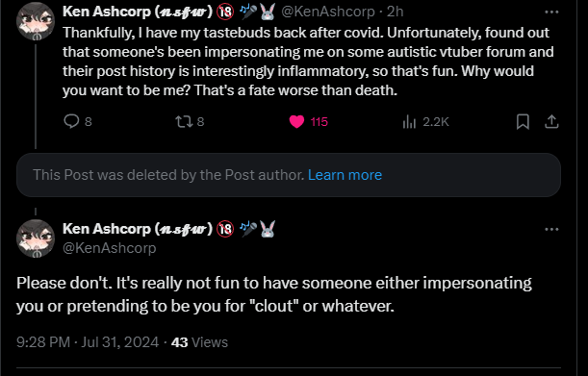The image size is (588, 376).
Task: Click the share icon on the top tweet
Action: point(551,122)
